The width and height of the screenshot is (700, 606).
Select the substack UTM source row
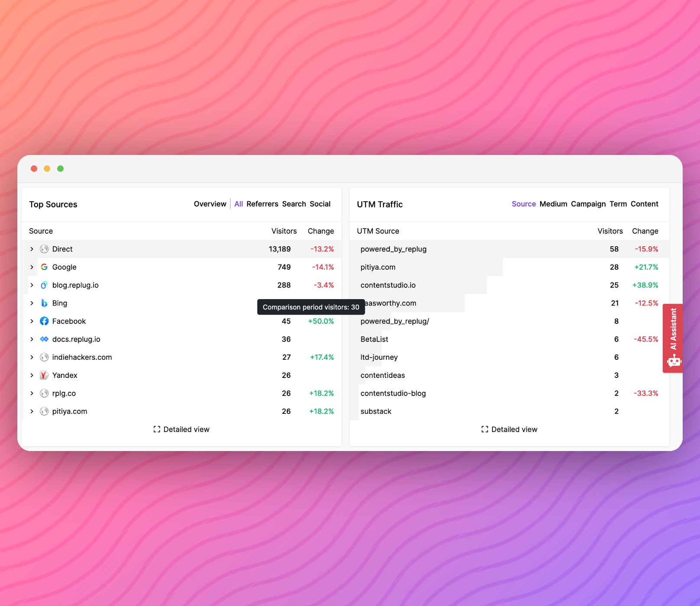coord(509,411)
